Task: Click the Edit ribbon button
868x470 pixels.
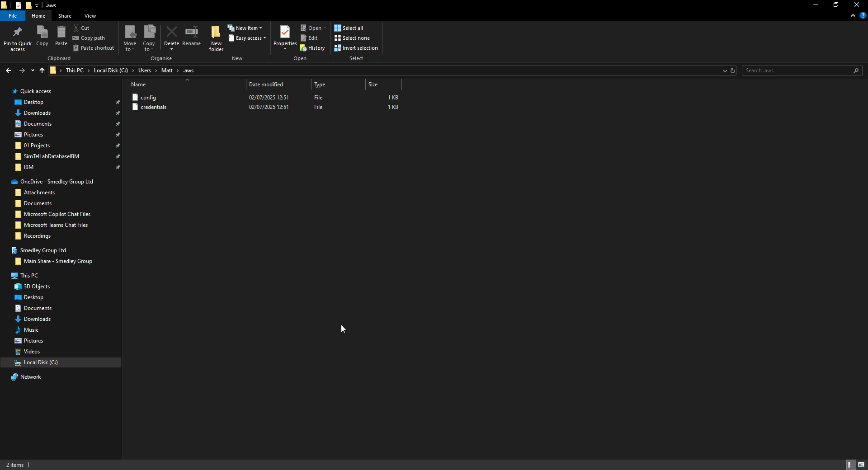Action: point(309,38)
